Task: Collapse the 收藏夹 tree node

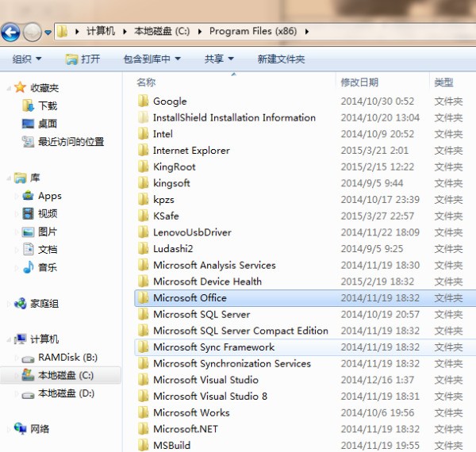Action: coord(9,88)
